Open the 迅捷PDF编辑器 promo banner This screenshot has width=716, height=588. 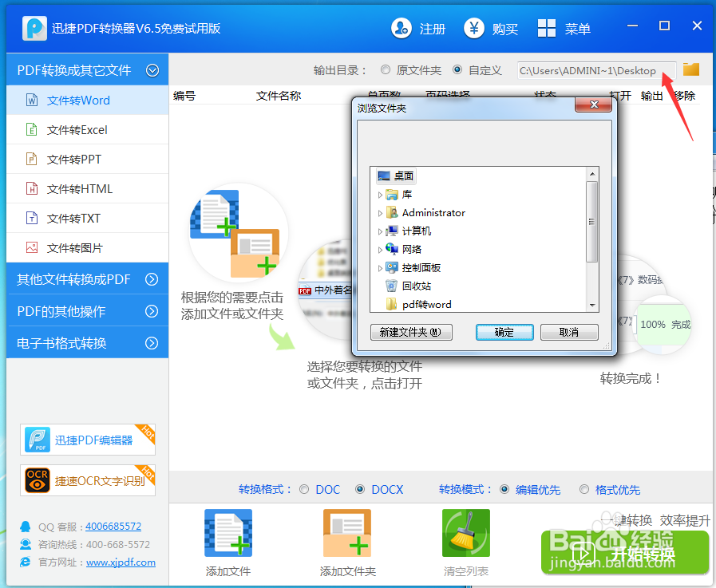pyautogui.click(x=88, y=440)
